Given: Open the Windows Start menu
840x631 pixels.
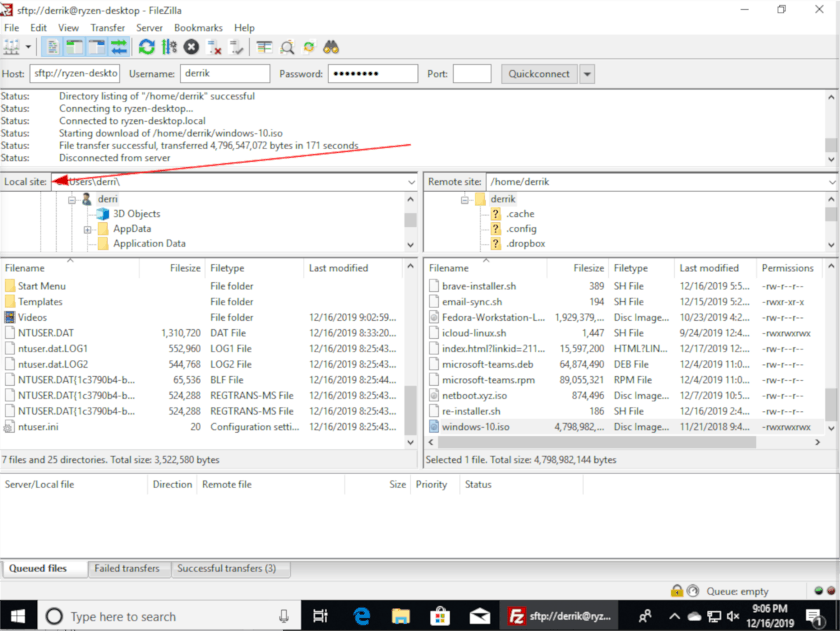Looking at the screenshot, I should 17,616.
